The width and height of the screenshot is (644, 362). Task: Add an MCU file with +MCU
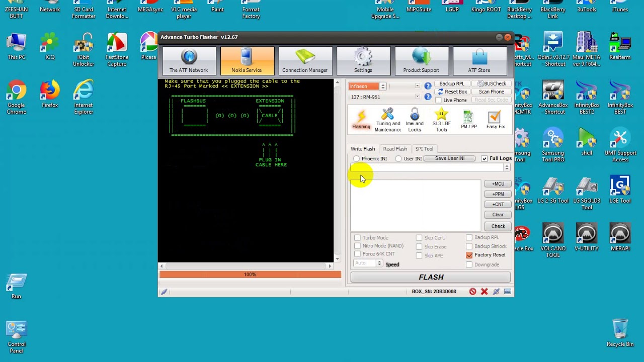tap(498, 184)
